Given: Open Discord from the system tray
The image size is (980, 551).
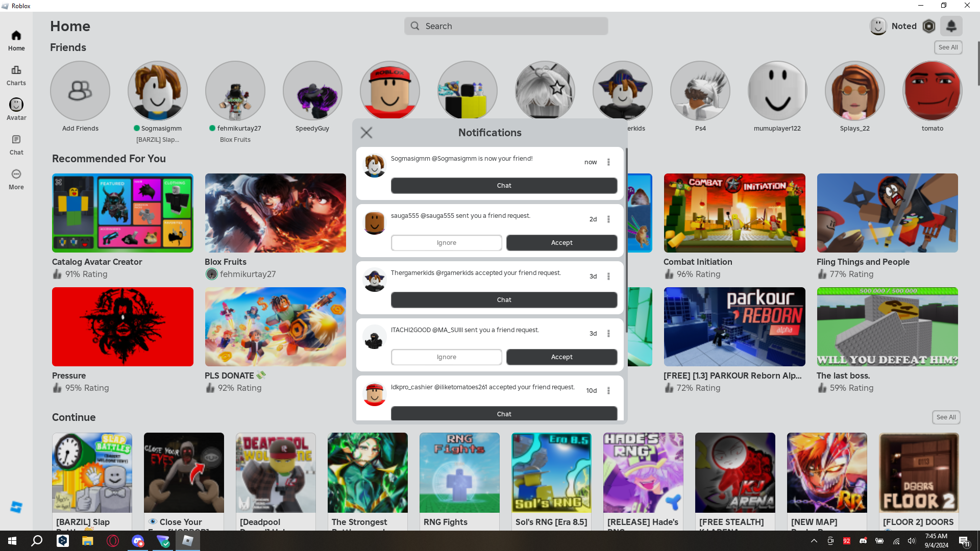Looking at the screenshot, I should pos(863,541).
